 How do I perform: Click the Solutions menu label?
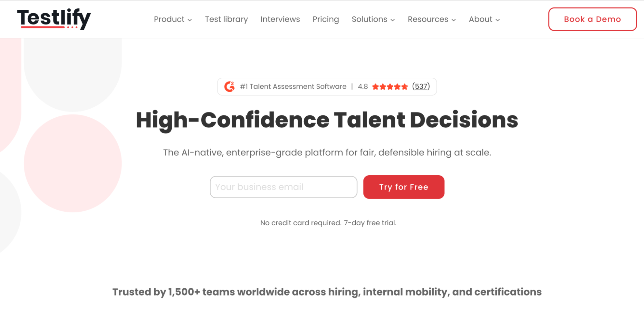[369, 19]
